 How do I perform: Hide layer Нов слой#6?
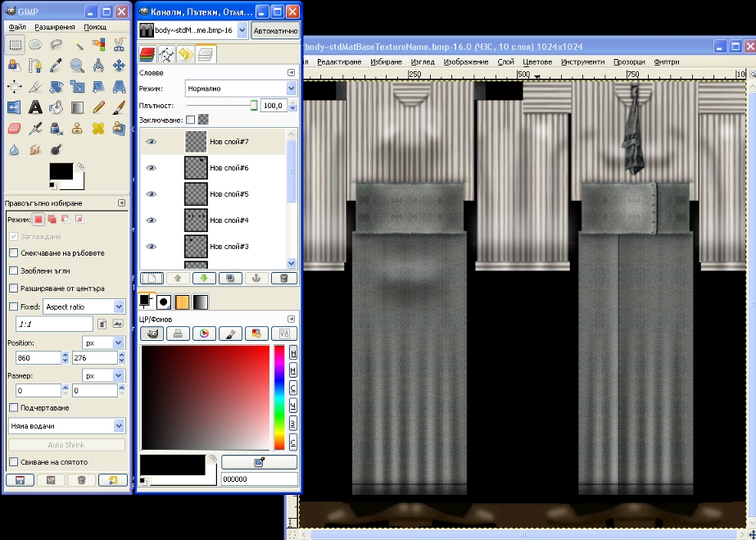[152, 168]
